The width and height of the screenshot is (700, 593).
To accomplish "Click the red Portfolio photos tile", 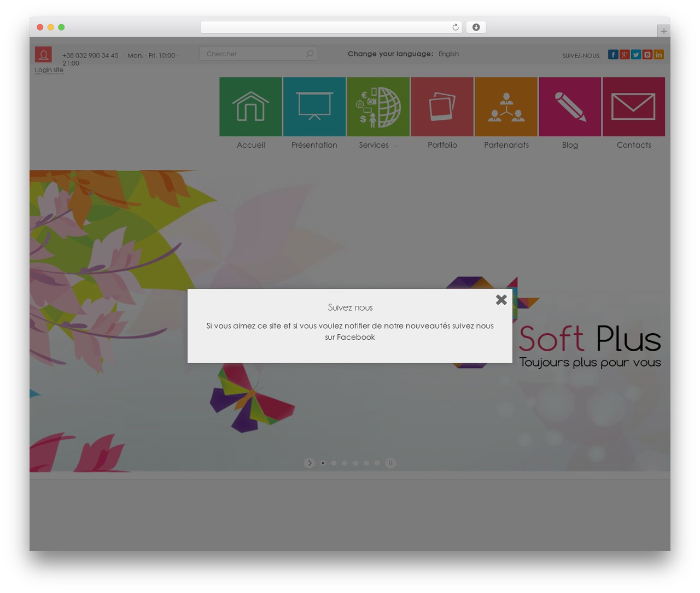I will pos(442,107).
